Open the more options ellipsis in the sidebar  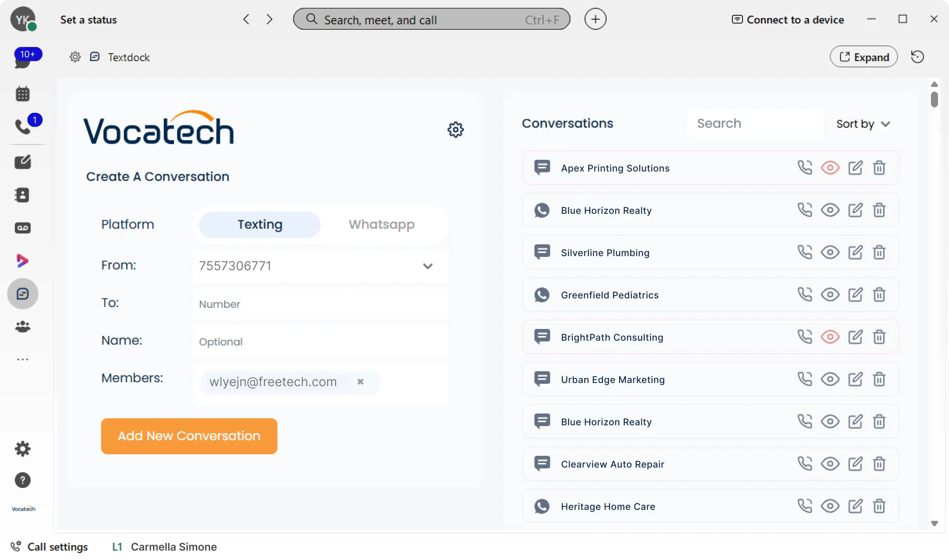[22, 359]
